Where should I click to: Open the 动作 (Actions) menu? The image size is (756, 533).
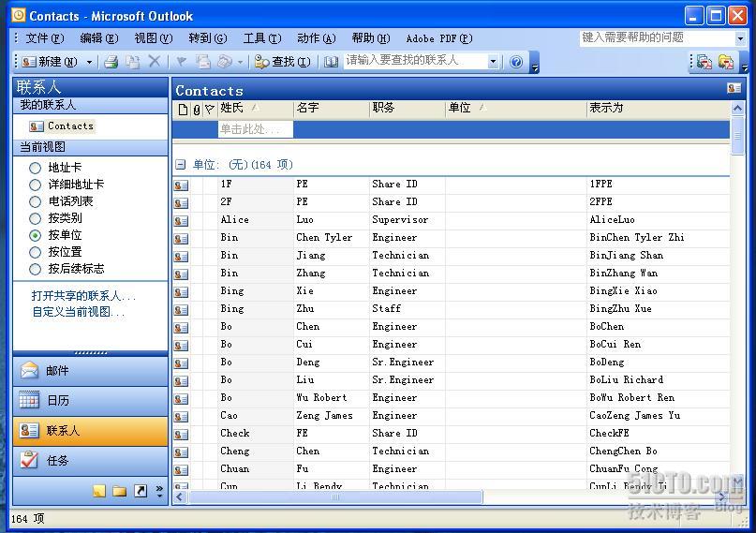coord(317,38)
